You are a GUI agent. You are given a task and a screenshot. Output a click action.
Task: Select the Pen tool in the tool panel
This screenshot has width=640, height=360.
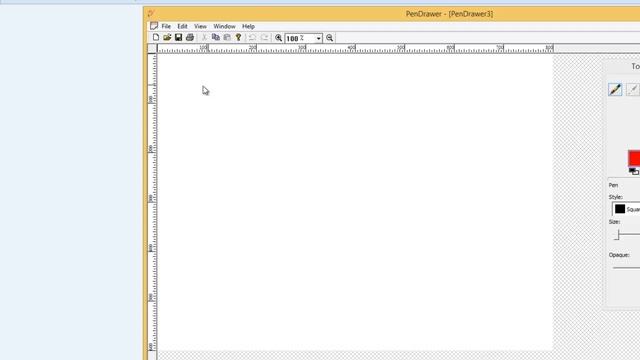coord(615,89)
